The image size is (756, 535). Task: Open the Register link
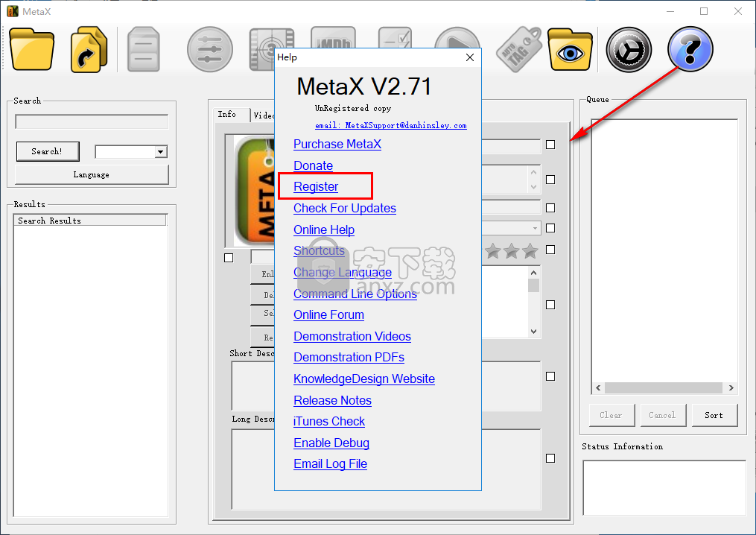(316, 187)
